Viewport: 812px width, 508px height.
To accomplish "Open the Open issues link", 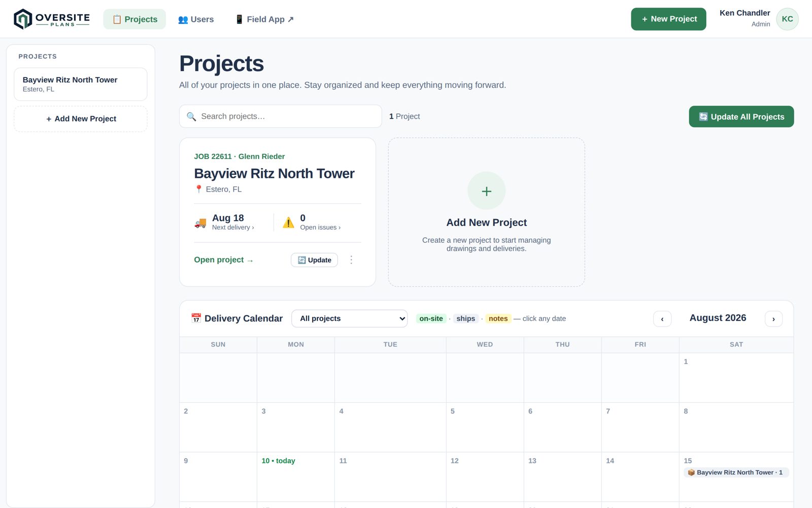I will 320,228.
